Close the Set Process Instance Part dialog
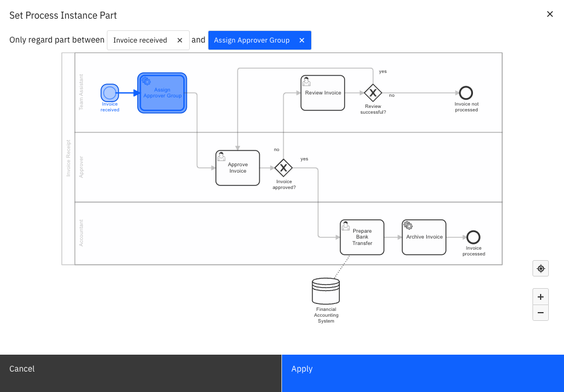Image resolution: width=564 pixels, height=392 pixels. click(549, 14)
